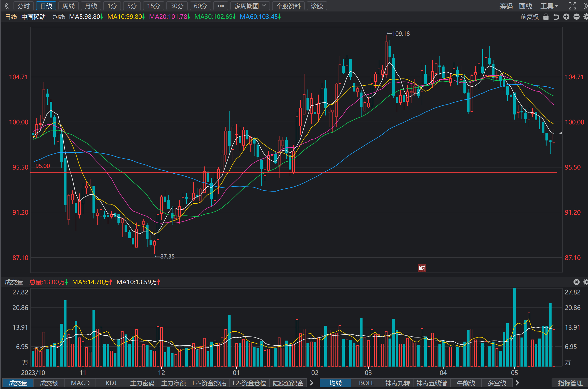
Task: Click volume MA5:14.70万 legend label
Action: tap(92, 282)
